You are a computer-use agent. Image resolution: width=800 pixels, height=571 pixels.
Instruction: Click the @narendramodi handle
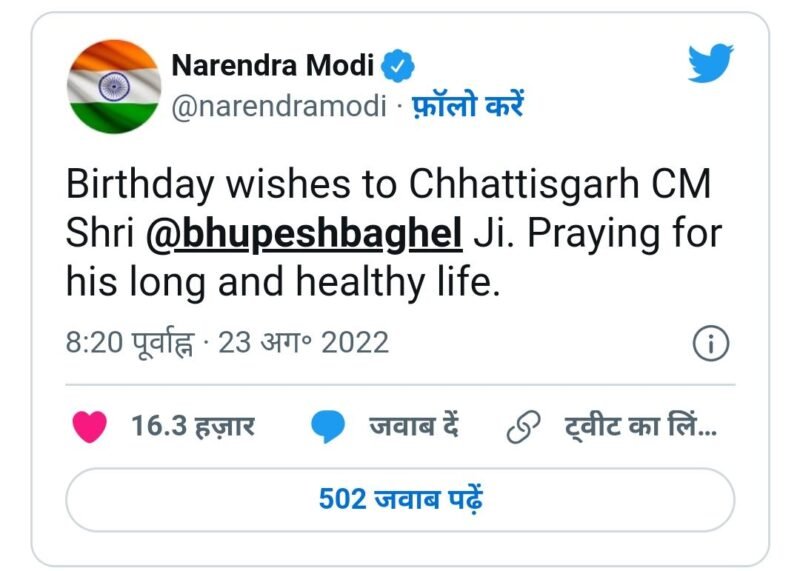[278, 106]
